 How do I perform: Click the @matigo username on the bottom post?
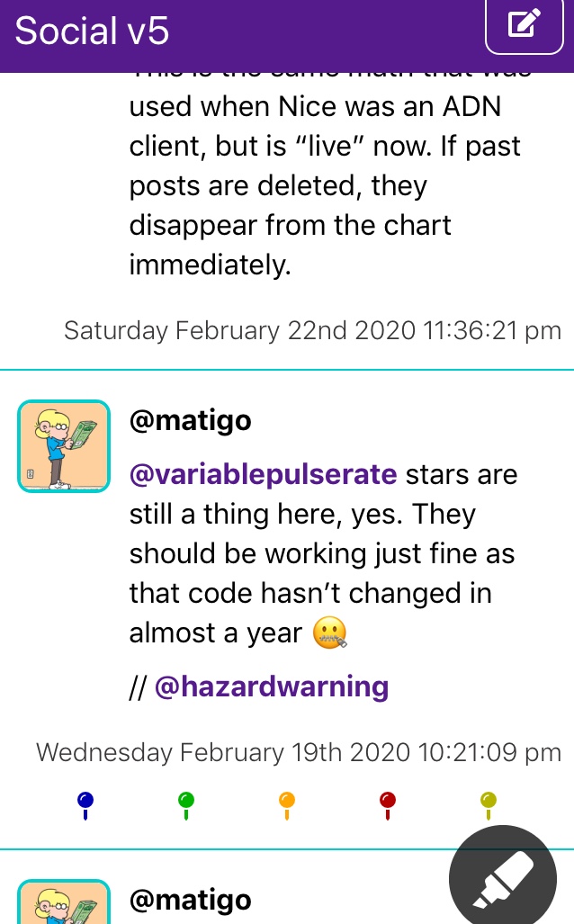point(191,900)
